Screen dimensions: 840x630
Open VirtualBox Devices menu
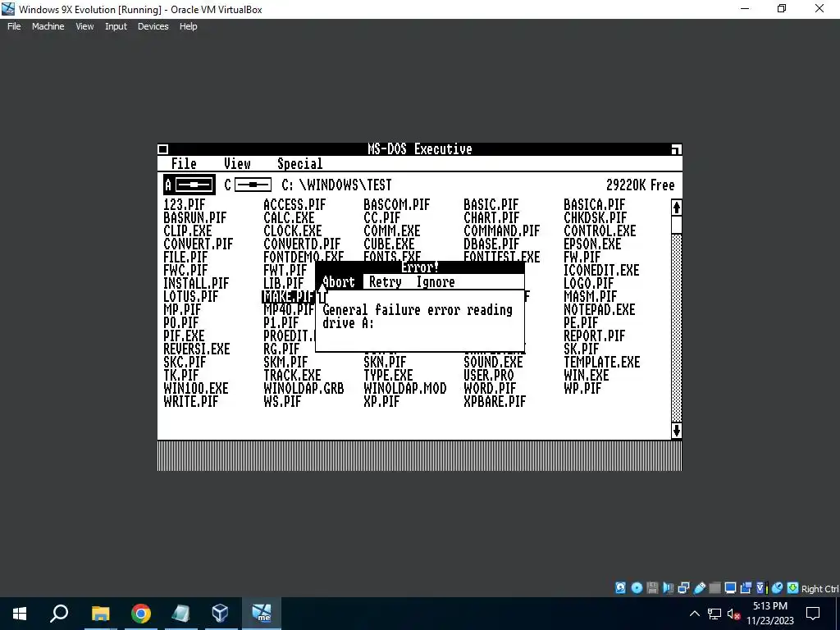(x=153, y=26)
